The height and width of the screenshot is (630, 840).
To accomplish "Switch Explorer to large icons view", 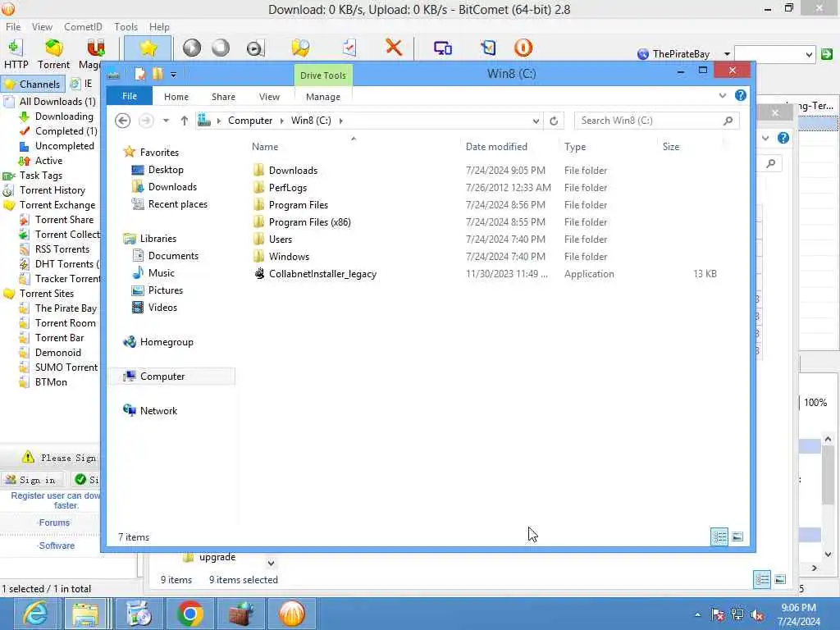I will (737, 536).
